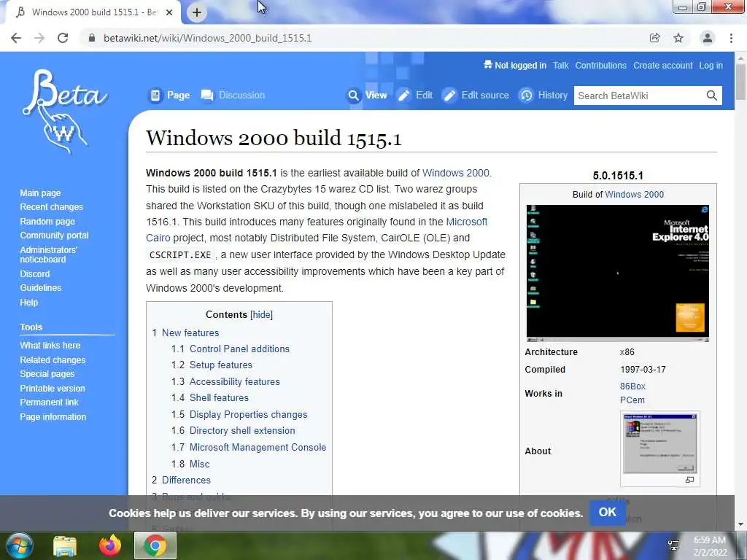Open Community portal link
The width and height of the screenshot is (747, 560).
tap(54, 236)
